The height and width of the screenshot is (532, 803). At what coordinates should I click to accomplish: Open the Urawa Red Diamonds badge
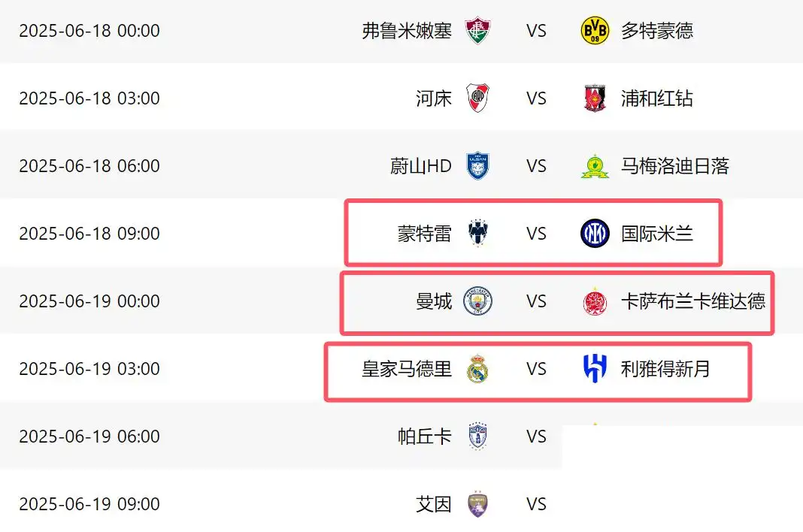coord(595,98)
